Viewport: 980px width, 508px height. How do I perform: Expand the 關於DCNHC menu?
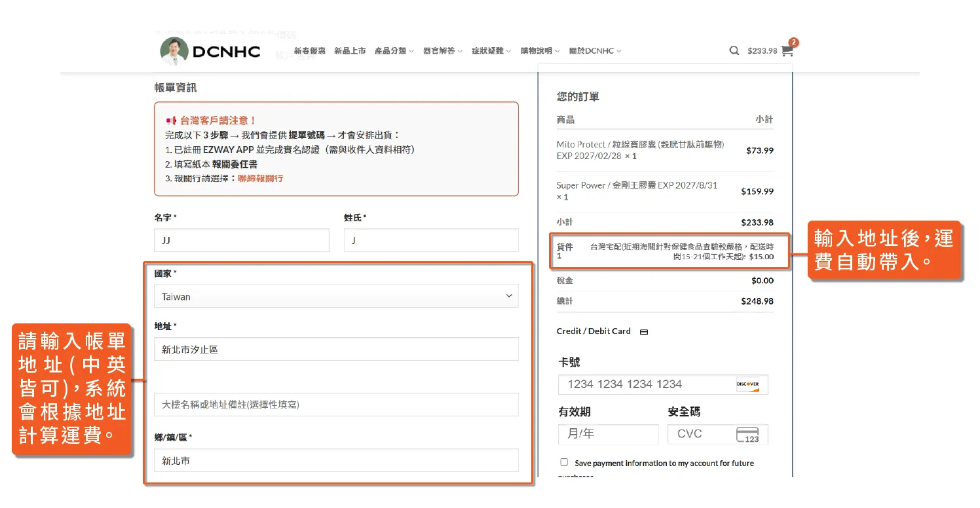(x=595, y=51)
